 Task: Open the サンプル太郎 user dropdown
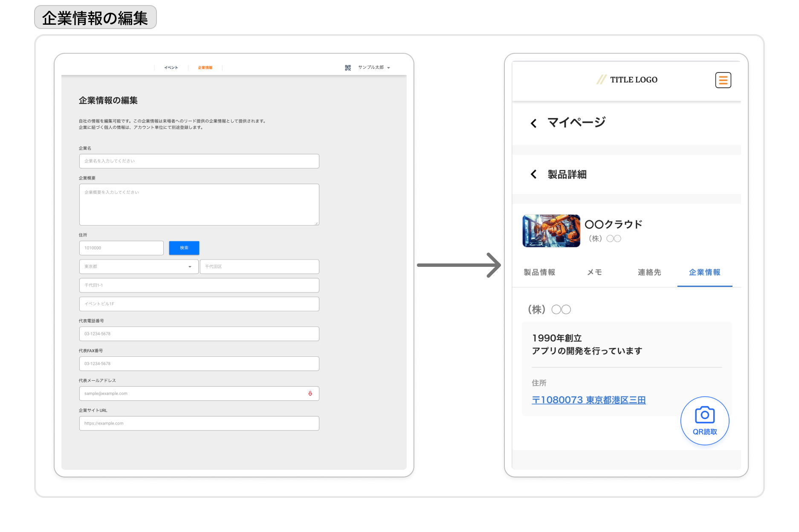(x=374, y=67)
